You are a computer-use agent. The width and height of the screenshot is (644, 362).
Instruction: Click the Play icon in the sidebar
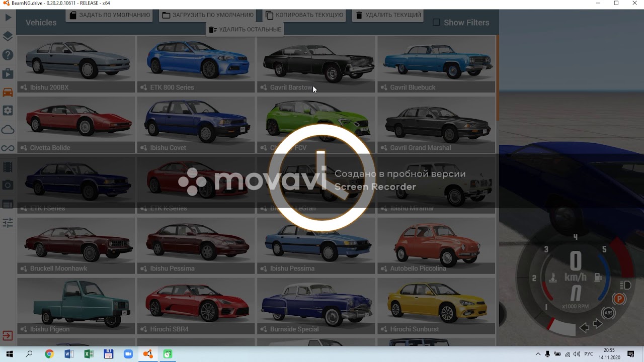[x=8, y=18]
